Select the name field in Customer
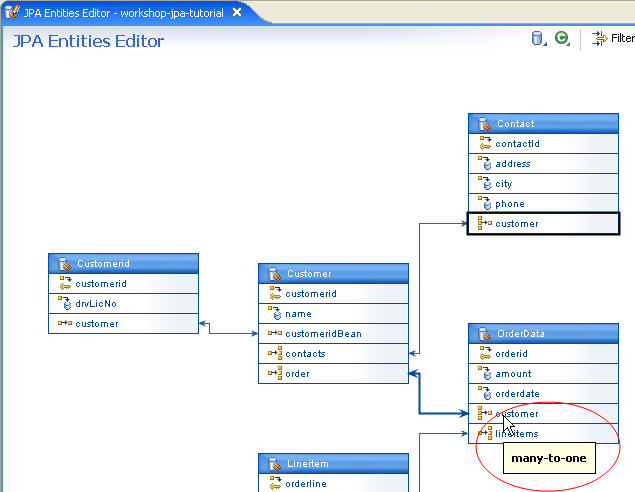This screenshot has height=492, width=635. tap(333, 313)
